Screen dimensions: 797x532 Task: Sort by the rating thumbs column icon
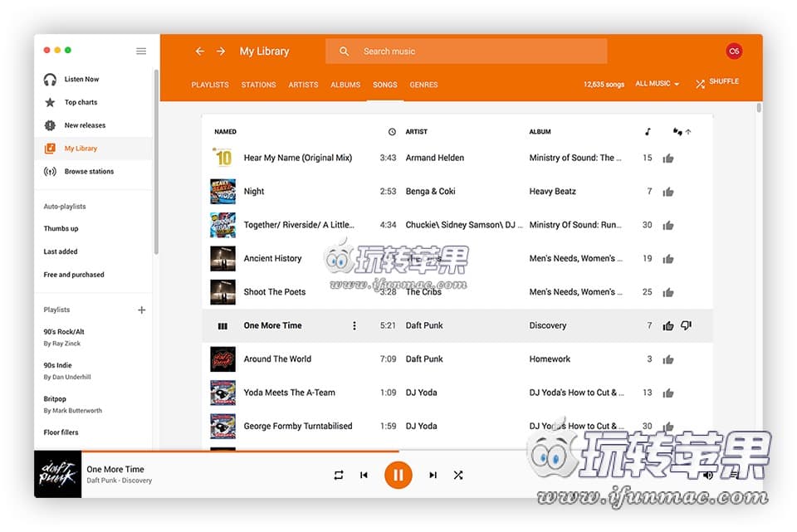pyautogui.click(x=677, y=132)
